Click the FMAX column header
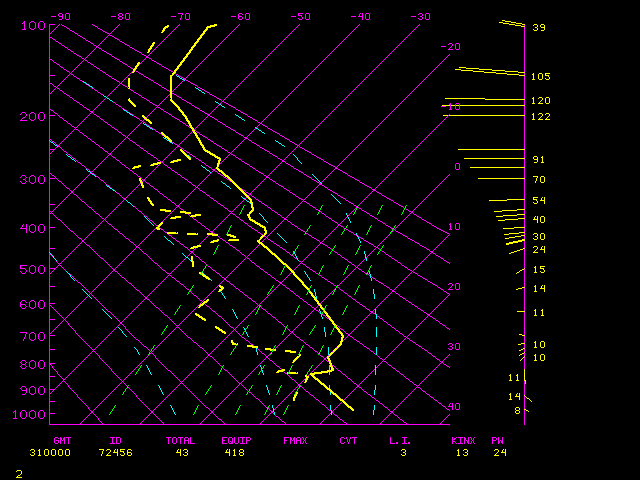Image resolution: width=640 pixels, height=480 pixels. [295, 441]
